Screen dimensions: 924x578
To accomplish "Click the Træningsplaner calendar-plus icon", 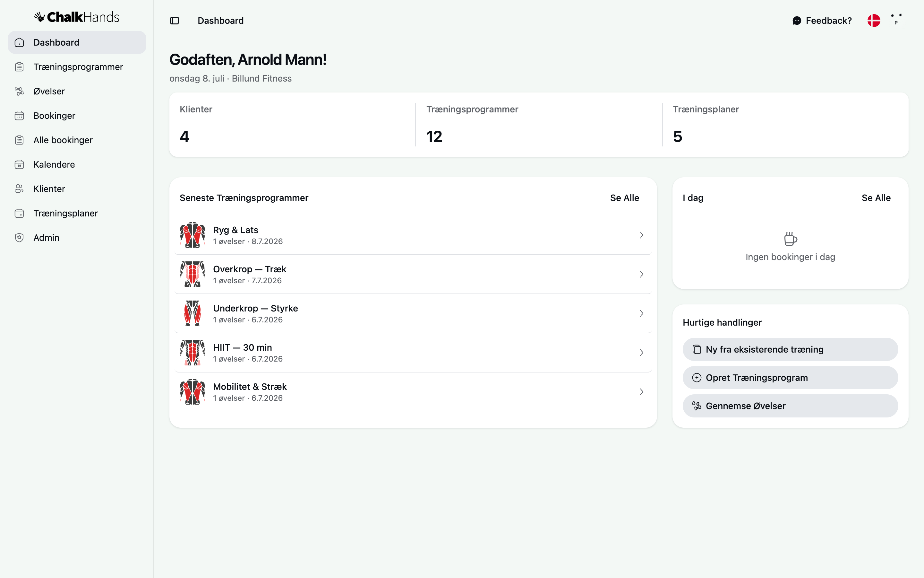I will coord(20,213).
